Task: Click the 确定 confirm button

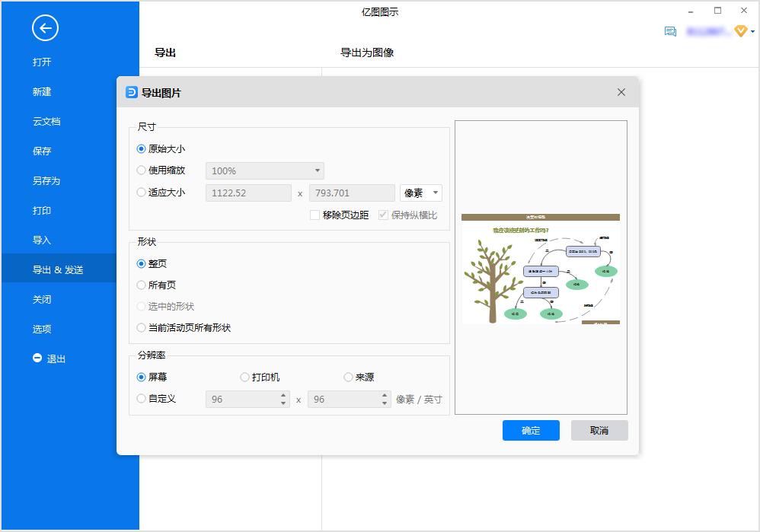Action: click(x=530, y=430)
